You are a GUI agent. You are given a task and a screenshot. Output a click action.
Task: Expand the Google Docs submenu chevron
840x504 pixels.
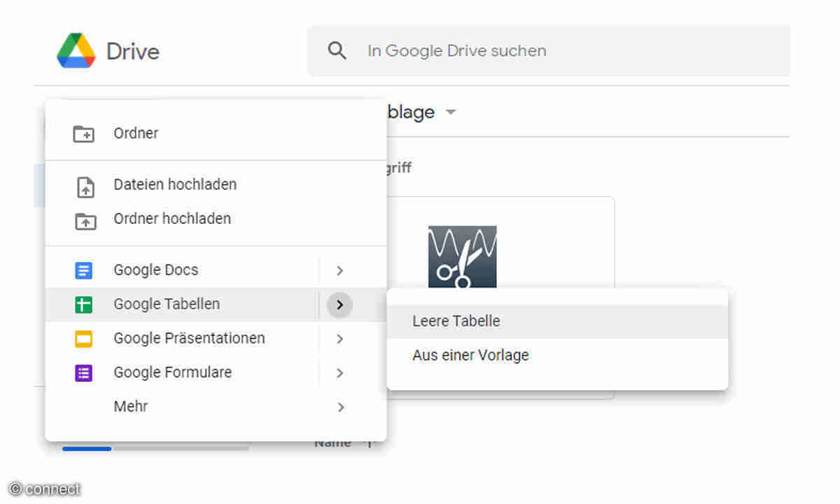339,270
